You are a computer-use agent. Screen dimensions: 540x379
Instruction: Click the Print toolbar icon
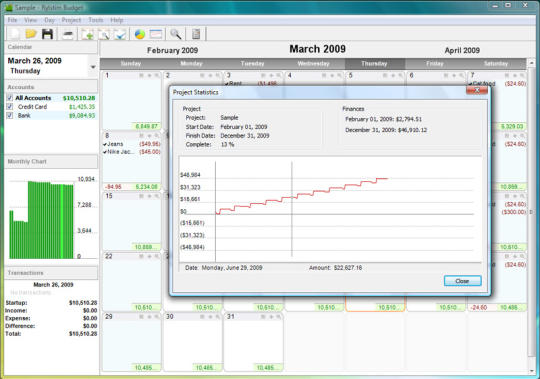(68, 34)
